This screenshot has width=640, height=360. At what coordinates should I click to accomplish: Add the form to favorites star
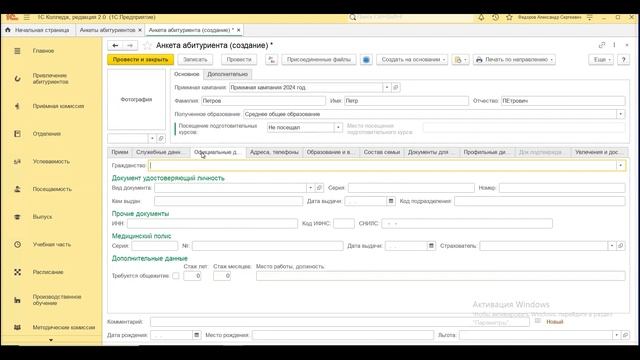click(147, 45)
